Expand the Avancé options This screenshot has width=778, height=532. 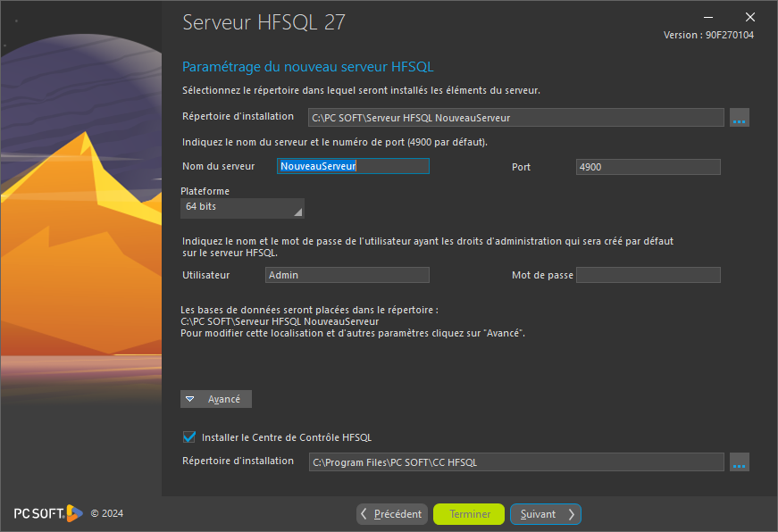pyautogui.click(x=216, y=399)
